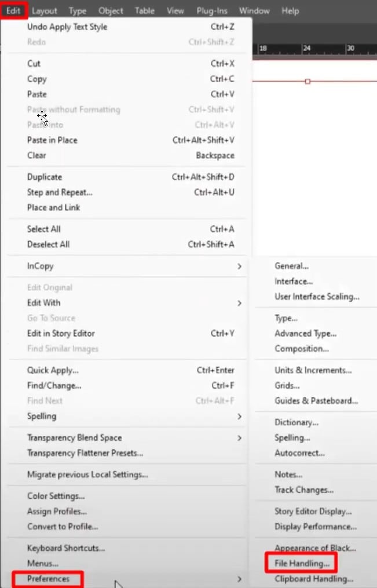Open File Handling preferences
377x588 pixels.
click(301, 563)
